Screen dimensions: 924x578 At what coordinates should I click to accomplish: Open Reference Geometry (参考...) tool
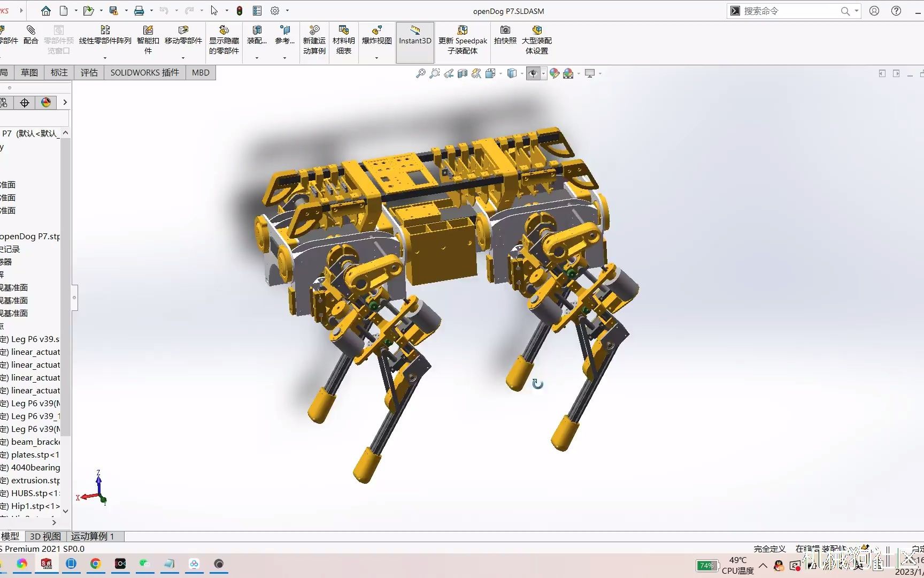pos(284,35)
